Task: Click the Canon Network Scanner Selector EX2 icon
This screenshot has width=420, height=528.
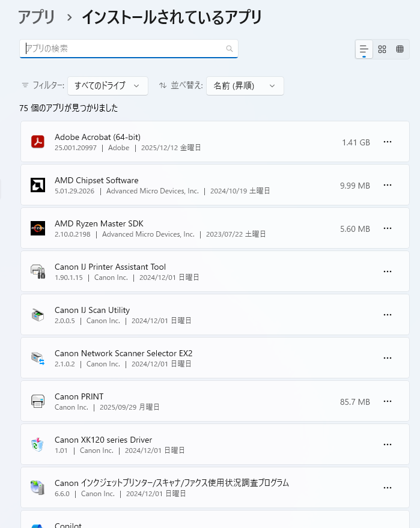Action: coord(38,358)
